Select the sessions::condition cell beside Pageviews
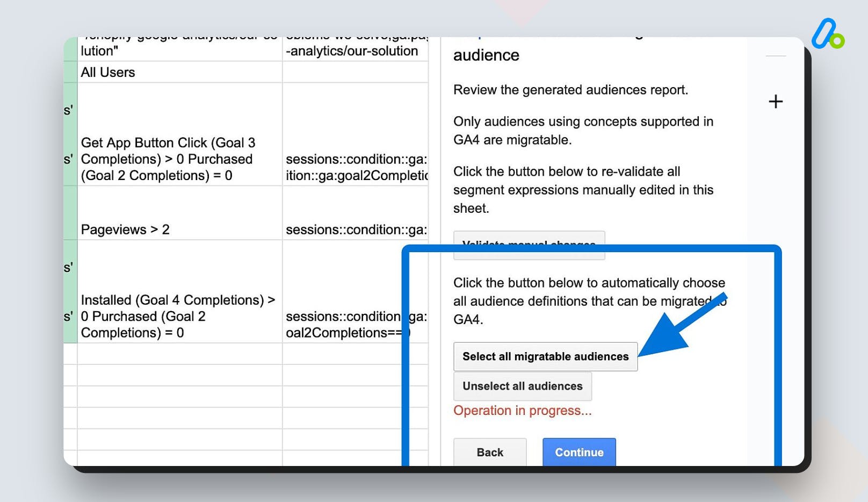The width and height of the screenshot is (868, 502). [x=356, y=213]
